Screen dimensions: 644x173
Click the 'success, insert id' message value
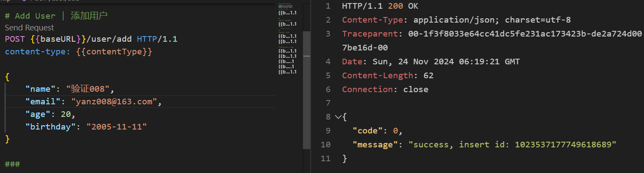pos(512,145)
